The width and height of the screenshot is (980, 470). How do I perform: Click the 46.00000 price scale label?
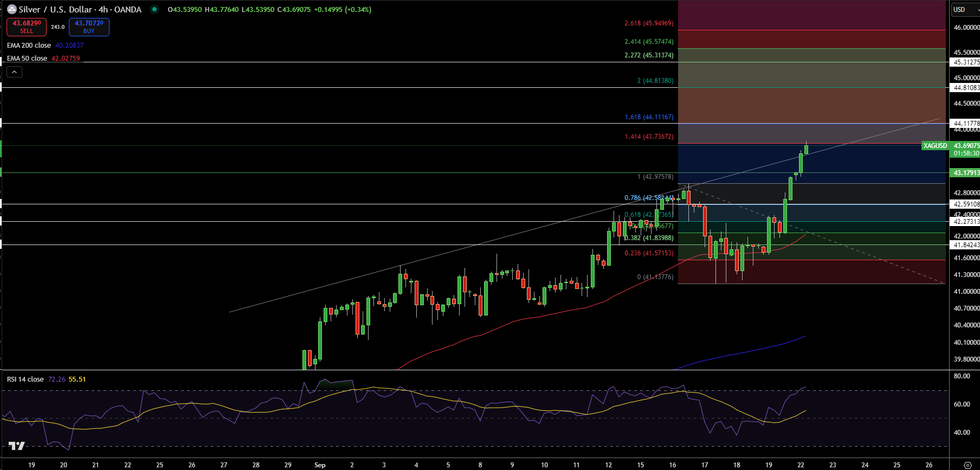click(x=966, y=28)
